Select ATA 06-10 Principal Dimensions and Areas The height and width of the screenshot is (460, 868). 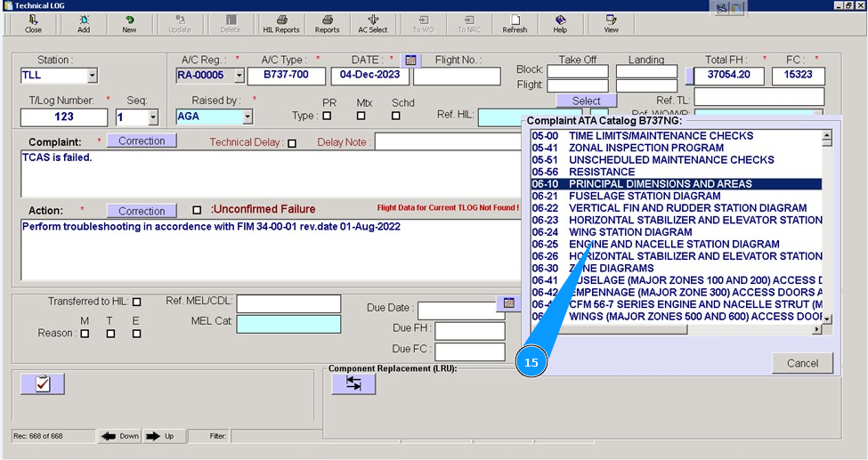point(676,184)
